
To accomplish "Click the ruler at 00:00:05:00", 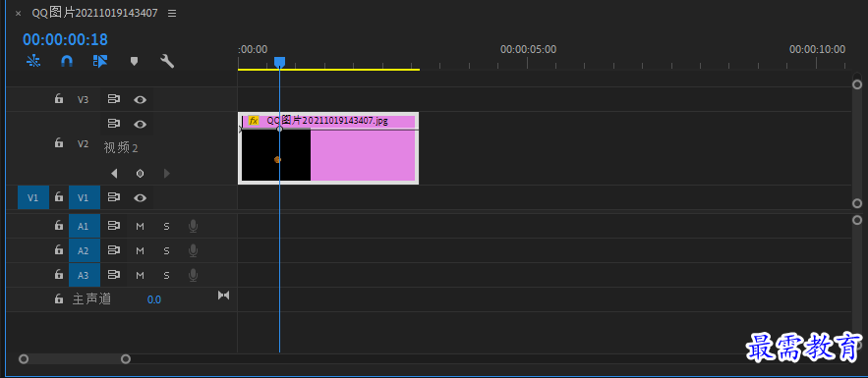I will click(528, 49).
